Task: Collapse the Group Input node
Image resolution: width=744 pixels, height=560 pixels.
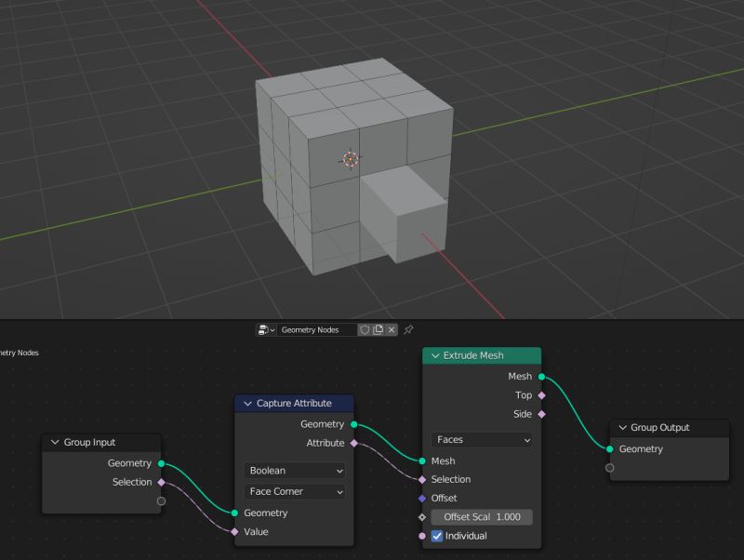Action: coord(54,442)
